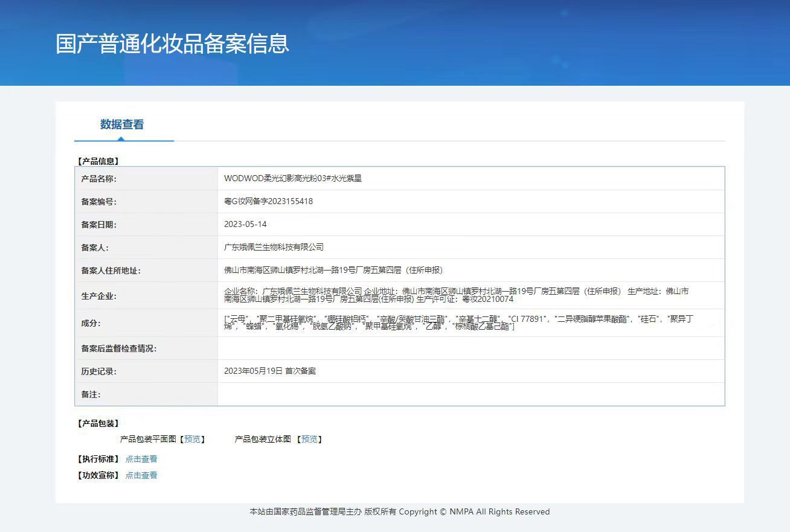The image size is (790, 532).
Task: Select filing number 粤G妆网备字2023155418
Action: 268,202
